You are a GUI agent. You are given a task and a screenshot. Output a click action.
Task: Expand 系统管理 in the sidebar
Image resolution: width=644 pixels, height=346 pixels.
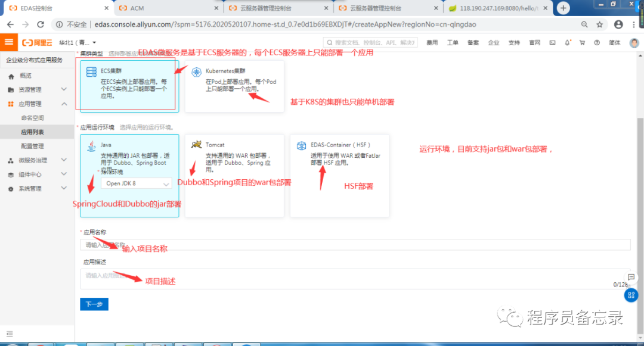click(x=37, y=189)
